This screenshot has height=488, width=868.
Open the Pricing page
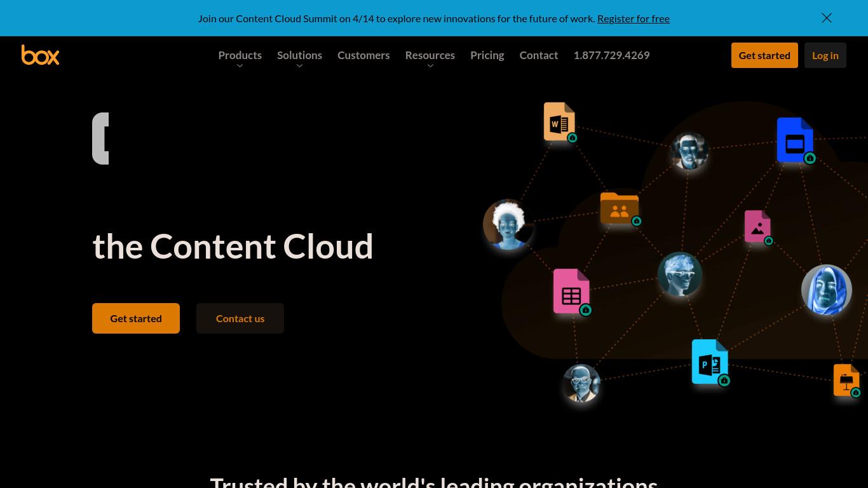(487, 55)
